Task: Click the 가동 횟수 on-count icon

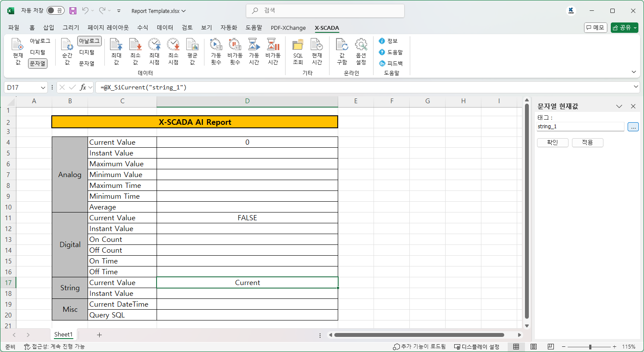Action: [x=216, y=51]
